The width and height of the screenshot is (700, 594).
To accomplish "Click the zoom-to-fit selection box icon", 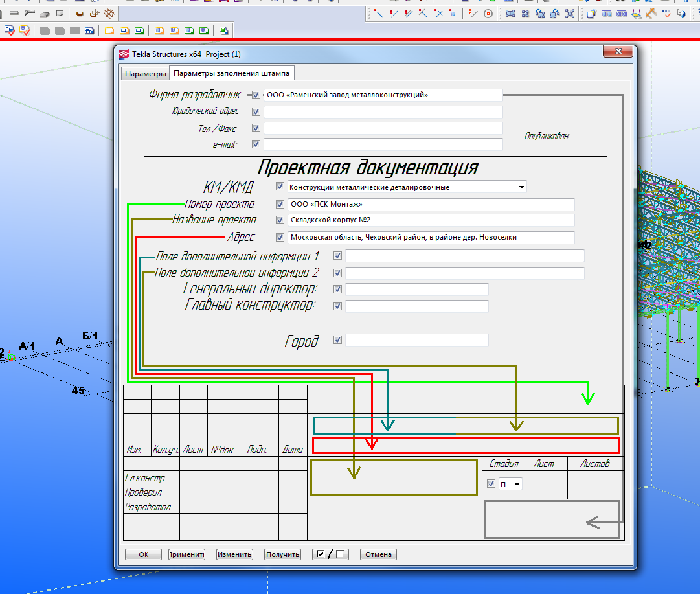I will click(569, 14).
